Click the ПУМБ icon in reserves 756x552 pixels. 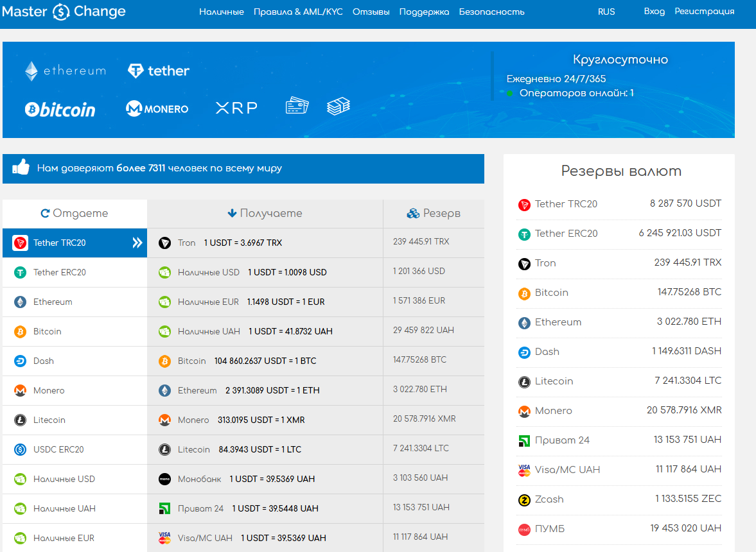point(524,530)
